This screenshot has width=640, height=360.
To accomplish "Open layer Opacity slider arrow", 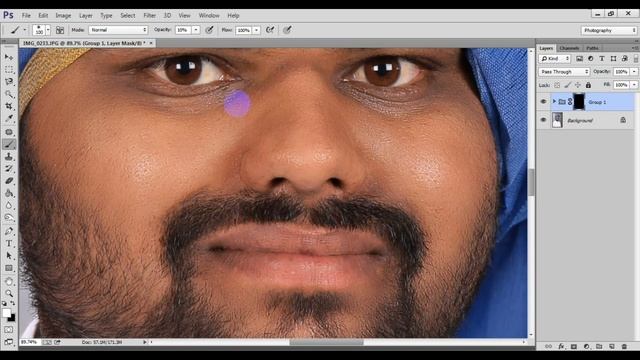I will pyautogui.click(x=634, y=72).
